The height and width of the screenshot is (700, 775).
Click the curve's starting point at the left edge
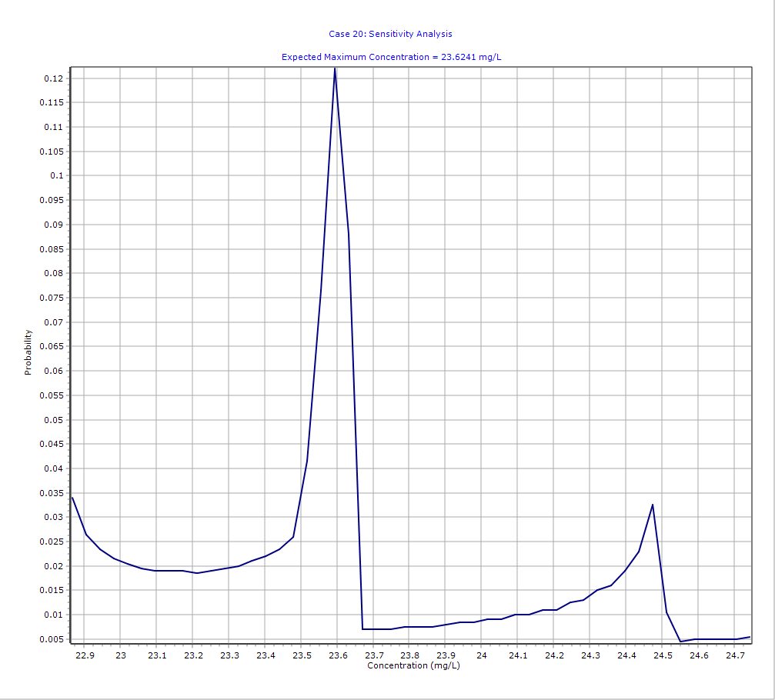click(x=72, y=498)
